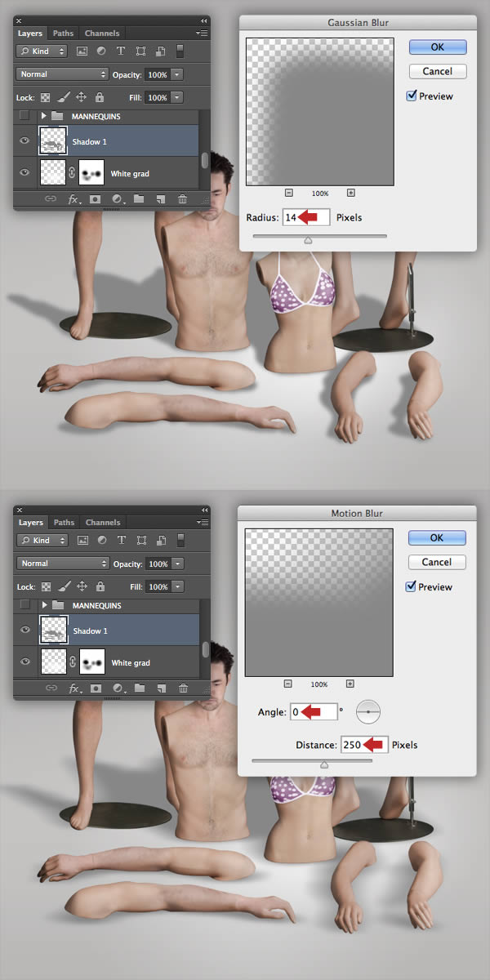
Task: Toggle layer filtering switch in Layers panel beside Motion Blur
Action: point(180,540)
